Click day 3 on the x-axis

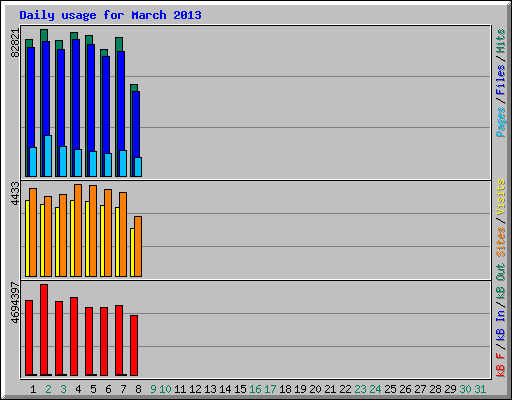pyautogui.click(x=63, y=389)
